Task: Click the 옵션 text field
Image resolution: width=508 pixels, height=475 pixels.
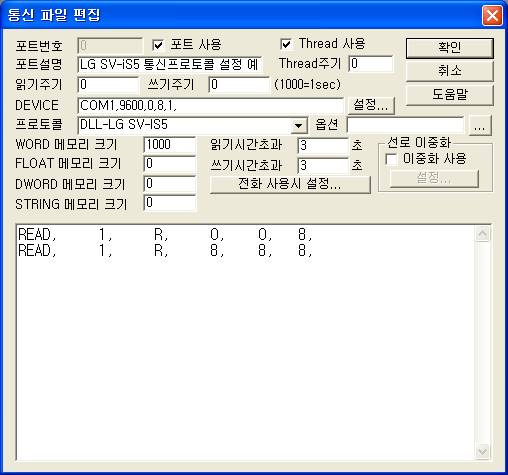Action: [x=405, y=125]
